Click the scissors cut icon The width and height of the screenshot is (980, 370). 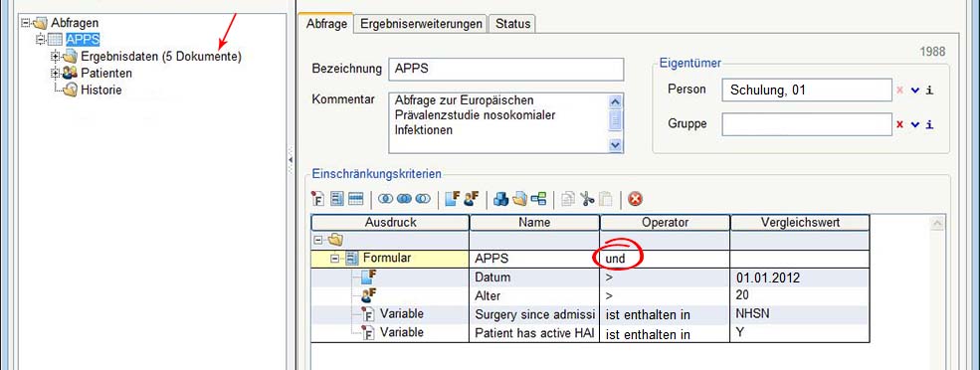[x=586, y=199]
